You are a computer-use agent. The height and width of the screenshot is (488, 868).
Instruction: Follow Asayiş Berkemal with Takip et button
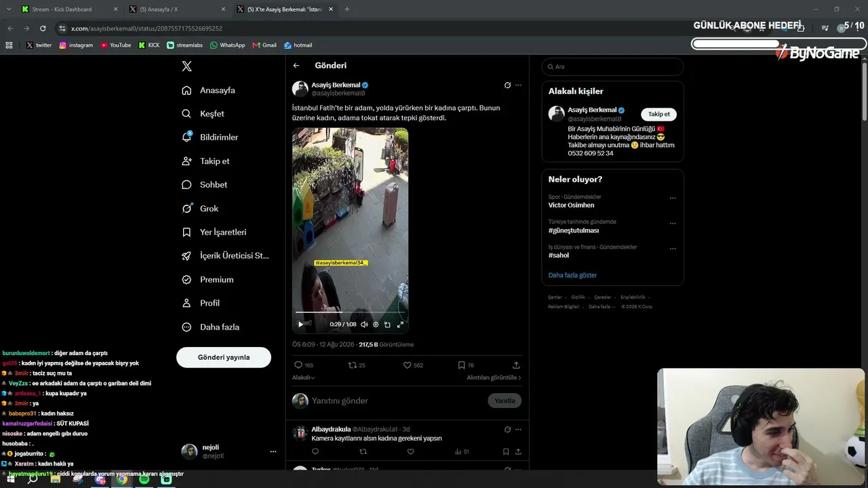point(659,114)
